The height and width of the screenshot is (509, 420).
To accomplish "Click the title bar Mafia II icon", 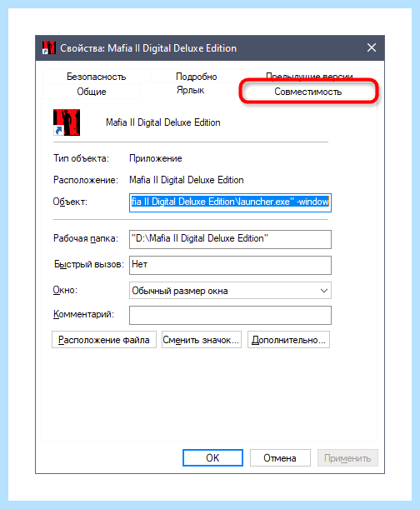I will tap(48, 48).
